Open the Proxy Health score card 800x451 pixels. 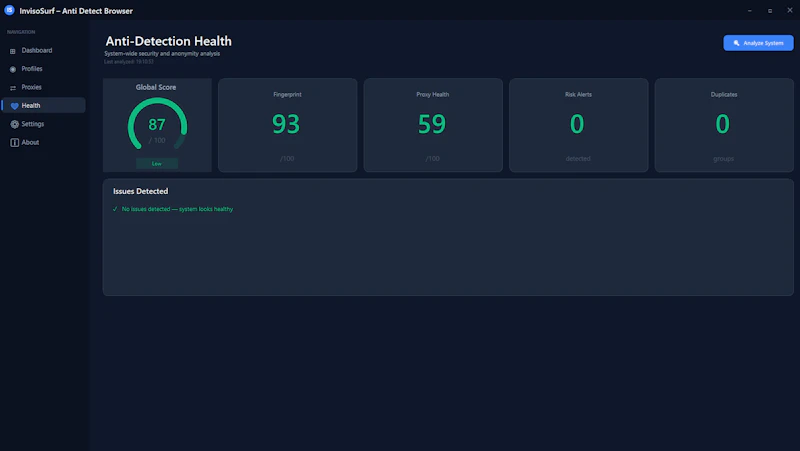(x=433, y=125)
